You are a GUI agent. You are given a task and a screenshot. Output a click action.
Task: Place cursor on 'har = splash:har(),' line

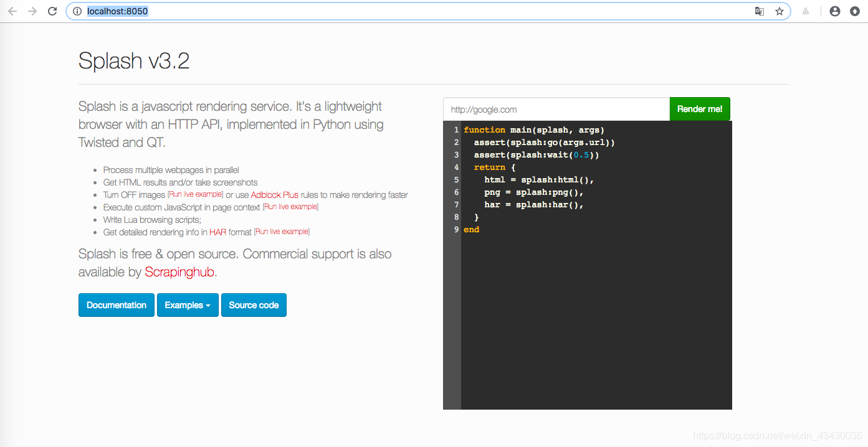tap(534, 205)
